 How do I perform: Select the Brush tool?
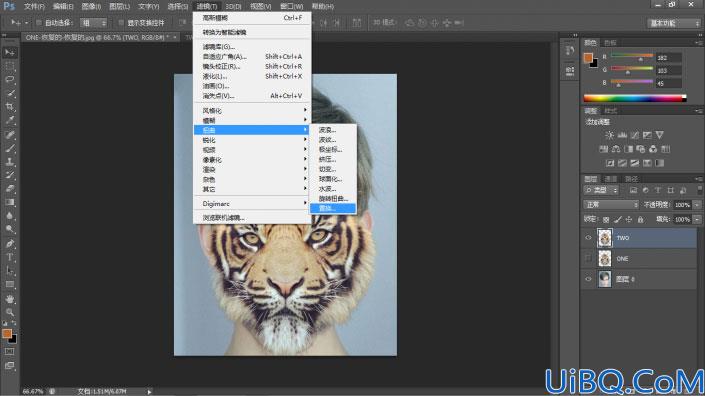pos(9,148)
